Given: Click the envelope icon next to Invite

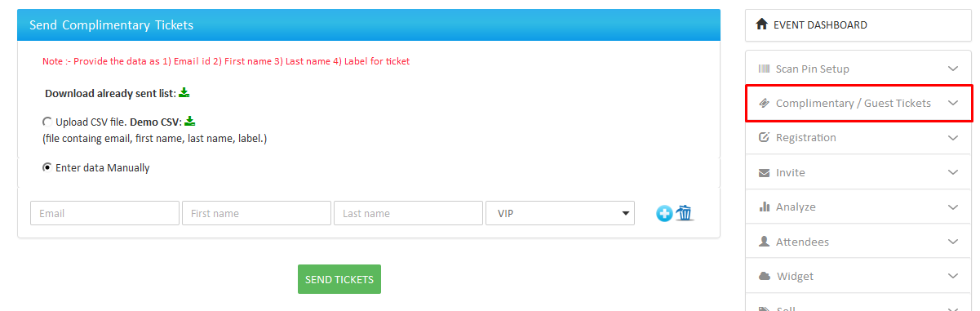Looking at the screenshot, I should click(x=765, y=173).
